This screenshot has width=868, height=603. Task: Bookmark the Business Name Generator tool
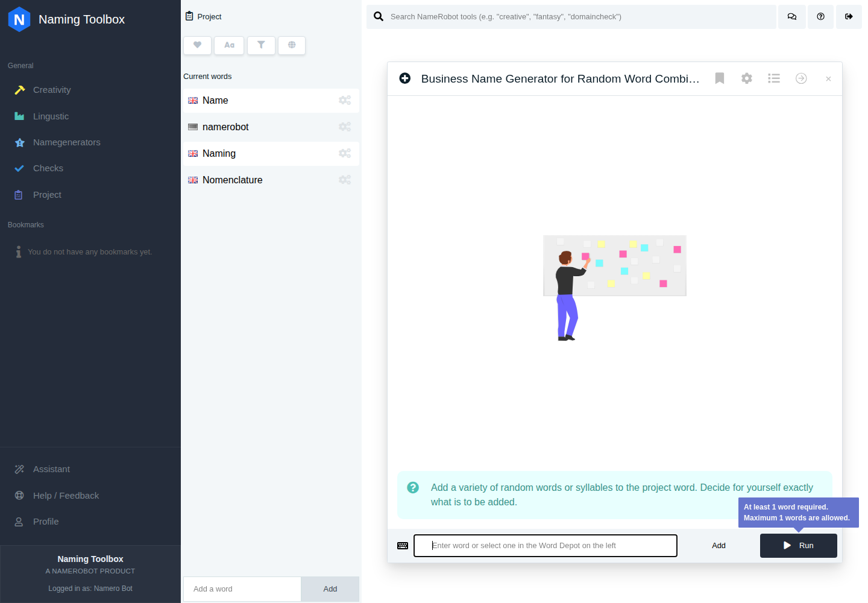[720, 78]
